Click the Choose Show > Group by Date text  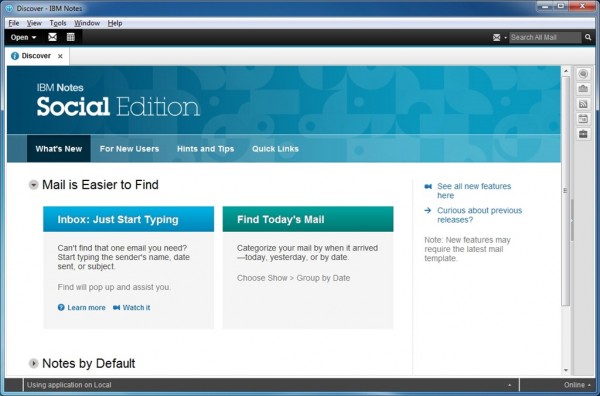293,278
